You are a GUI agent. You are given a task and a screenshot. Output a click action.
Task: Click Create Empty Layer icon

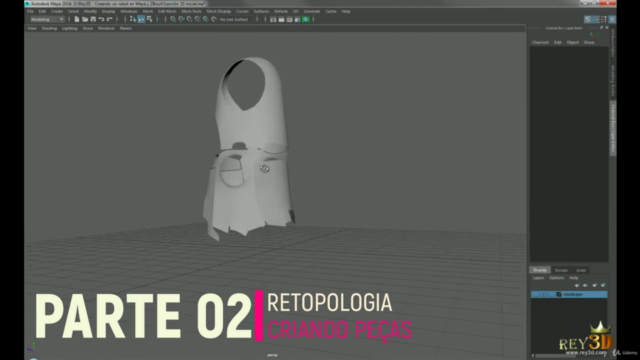(594, 285)
